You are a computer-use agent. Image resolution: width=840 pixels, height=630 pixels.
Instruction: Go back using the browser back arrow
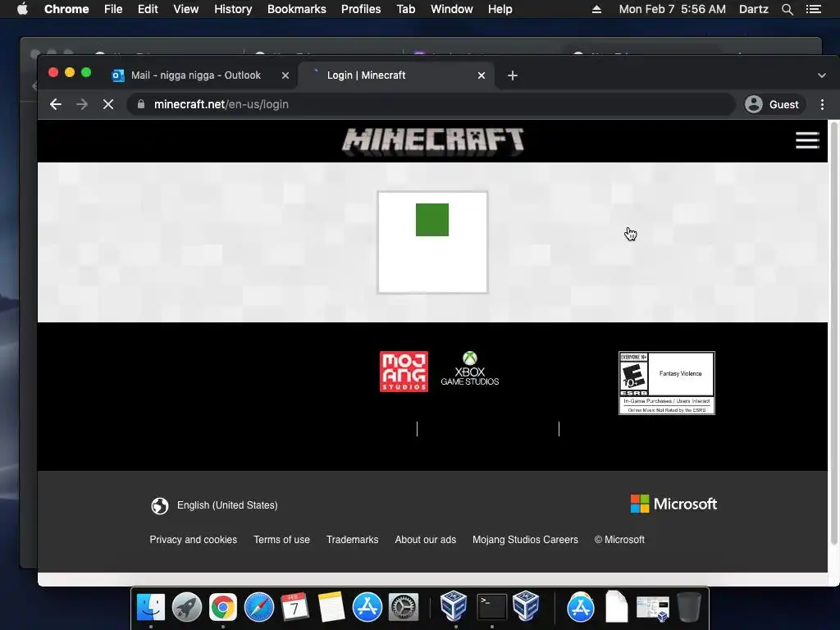coord(56,104)
